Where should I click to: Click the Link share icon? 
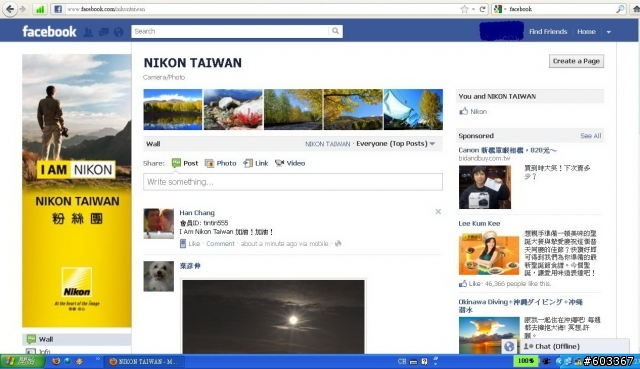click(x=248, y=163)
